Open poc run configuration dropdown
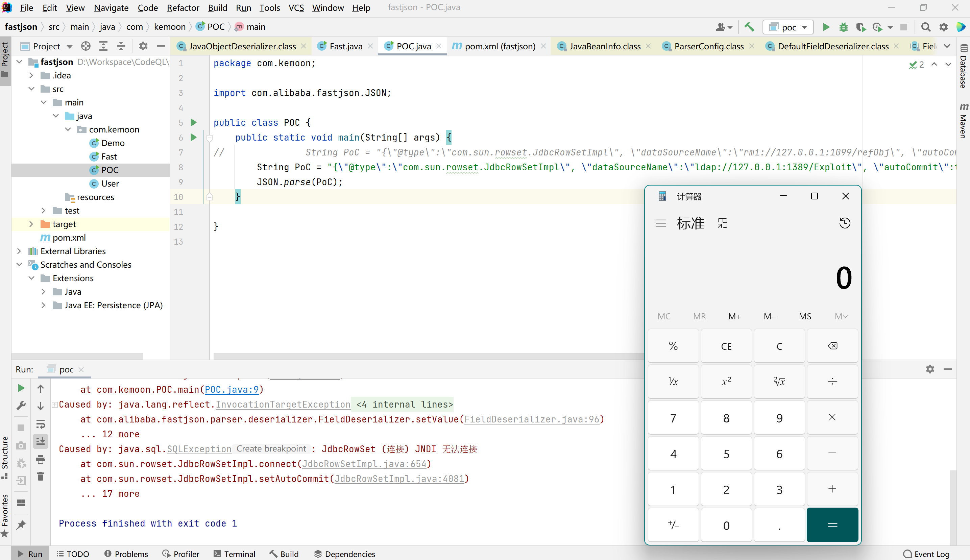The image size is (970, 560). click(x=788, y=27)
